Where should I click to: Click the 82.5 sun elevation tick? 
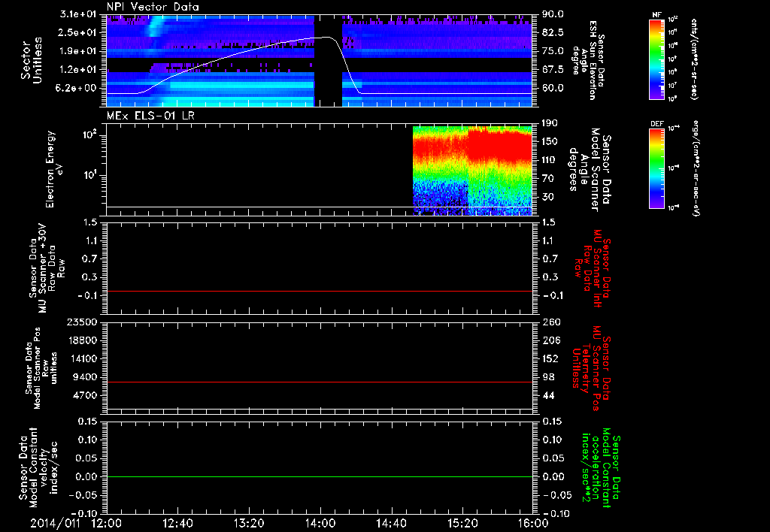coord(553,32)
